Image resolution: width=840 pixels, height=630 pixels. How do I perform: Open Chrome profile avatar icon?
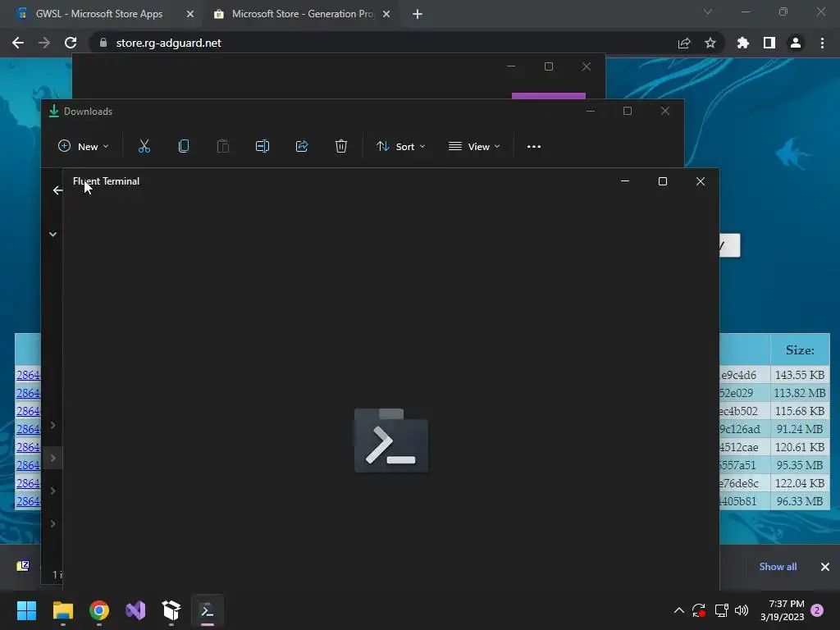pyautogui.click(x=796, y=43)
